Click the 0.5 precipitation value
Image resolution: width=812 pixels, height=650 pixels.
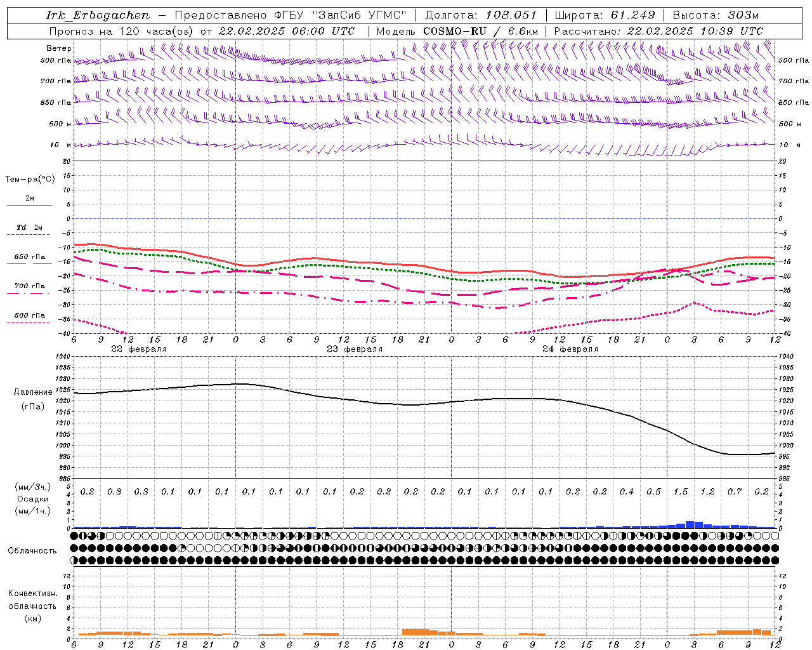653,492
